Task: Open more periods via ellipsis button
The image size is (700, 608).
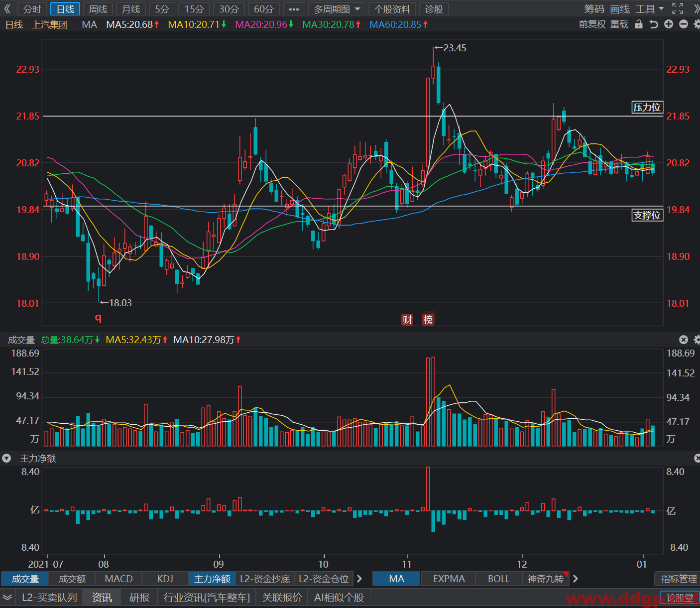Action: [x=294, y=9]
